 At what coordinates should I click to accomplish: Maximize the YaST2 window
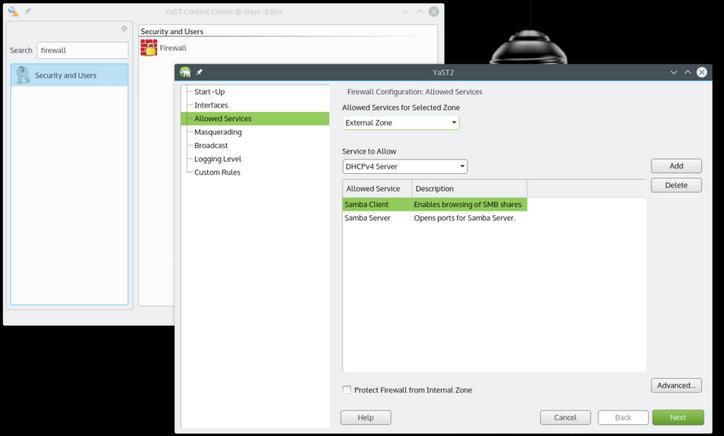(x=688, y=72)
